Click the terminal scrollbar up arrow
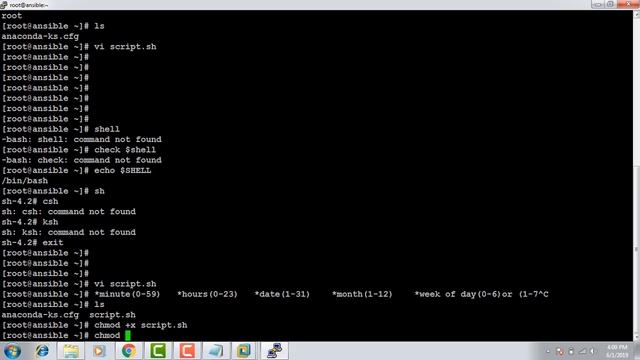The image size is (640, 360). tap(636, 14)
